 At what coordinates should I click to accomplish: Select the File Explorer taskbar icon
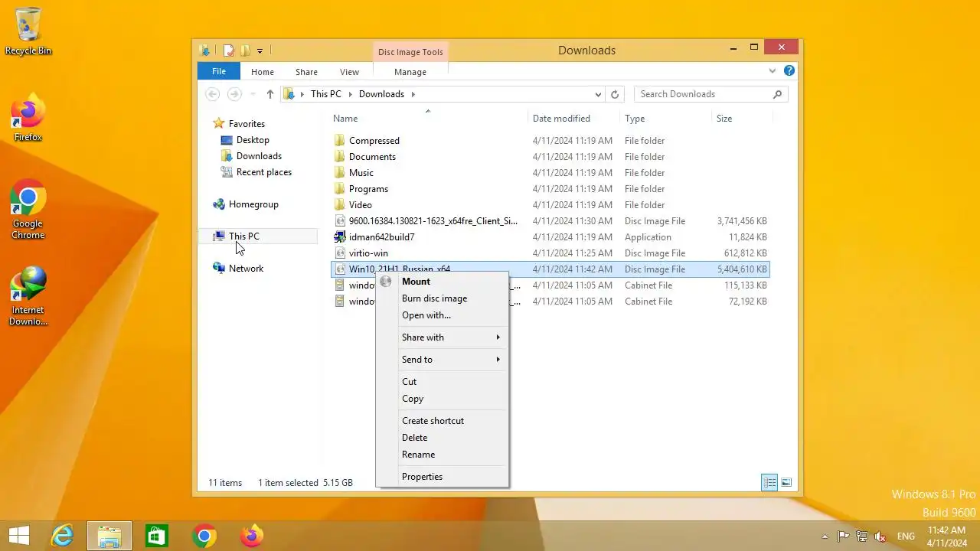pyautogui.click(x=109, y=536)
